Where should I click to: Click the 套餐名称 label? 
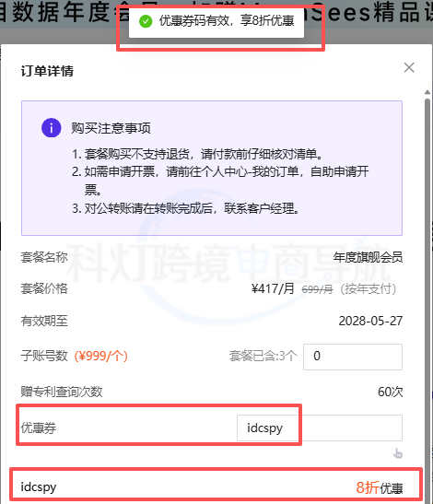(44, 257)
